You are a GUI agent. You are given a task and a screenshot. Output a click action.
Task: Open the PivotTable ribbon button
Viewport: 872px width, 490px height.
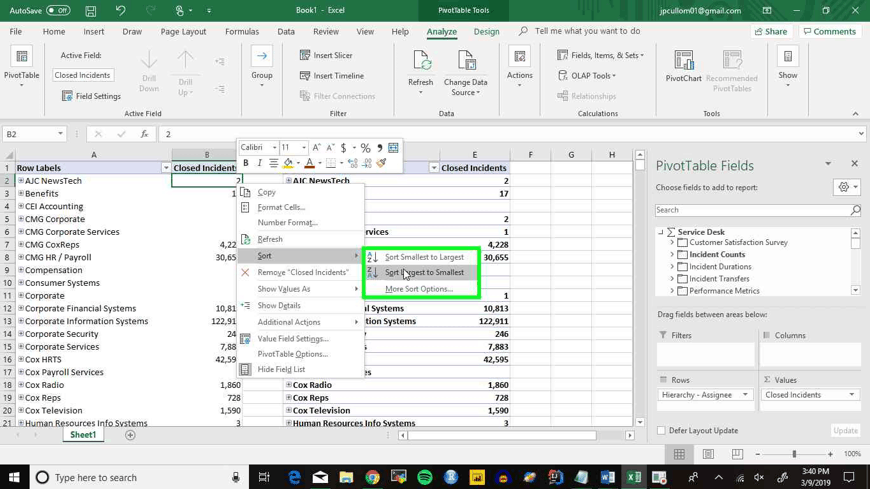[21, 68]
